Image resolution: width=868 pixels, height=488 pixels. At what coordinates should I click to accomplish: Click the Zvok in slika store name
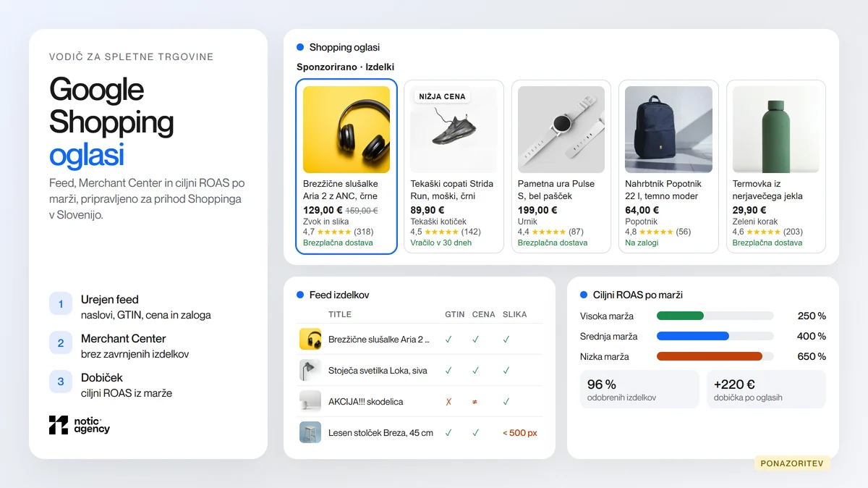[326, 222]
